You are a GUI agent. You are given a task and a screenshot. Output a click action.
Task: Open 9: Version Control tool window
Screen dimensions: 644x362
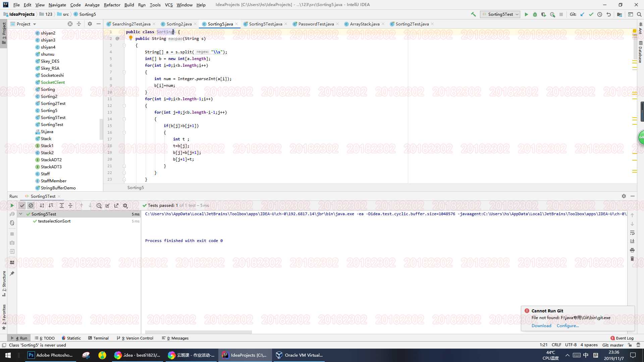[x=135, y=338]
